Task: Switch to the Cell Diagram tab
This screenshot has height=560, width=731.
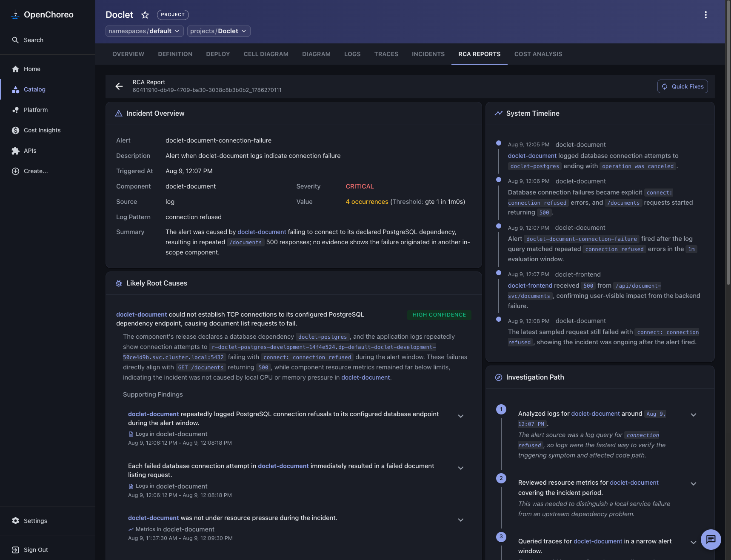Action: click(266, 54)
